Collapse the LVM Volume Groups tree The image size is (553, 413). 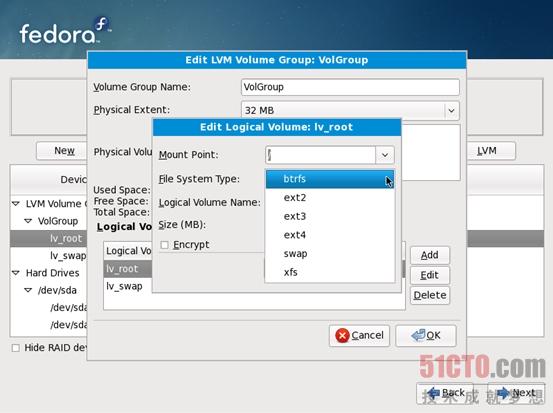[x=16, y=204]
